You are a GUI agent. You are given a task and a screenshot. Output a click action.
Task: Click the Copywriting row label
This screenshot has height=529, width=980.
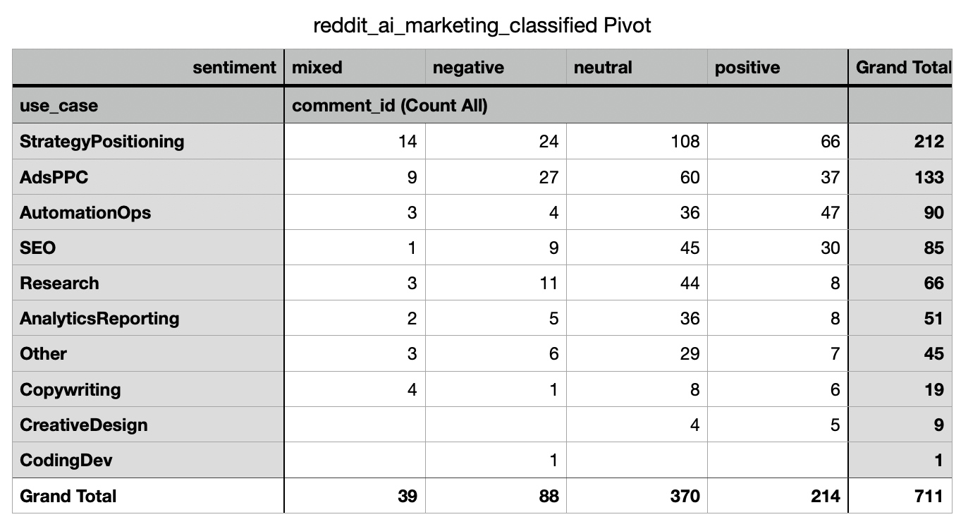coord(71,389)
